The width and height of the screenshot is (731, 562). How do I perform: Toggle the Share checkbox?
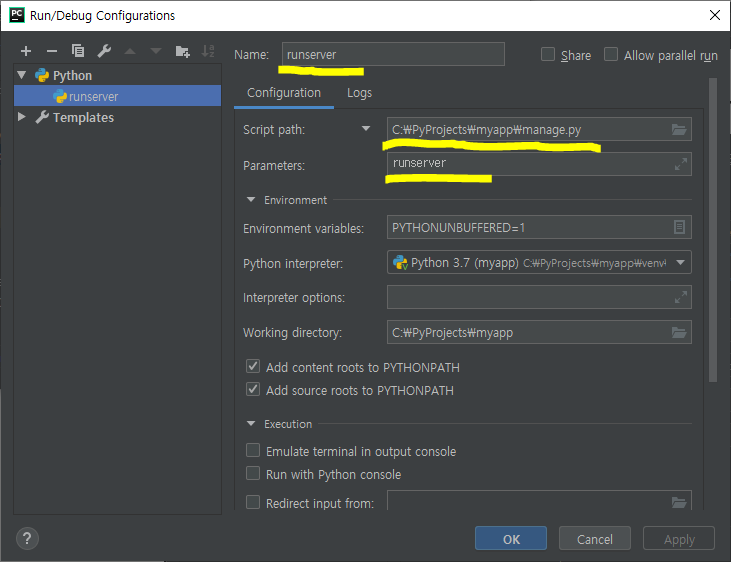(548, 55)
